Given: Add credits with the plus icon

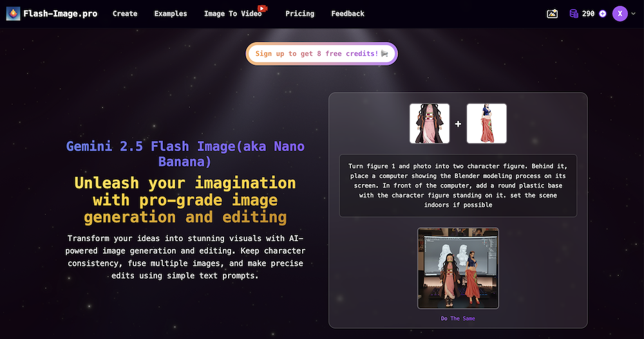Looking at the screenshot, I should point(603,14).
